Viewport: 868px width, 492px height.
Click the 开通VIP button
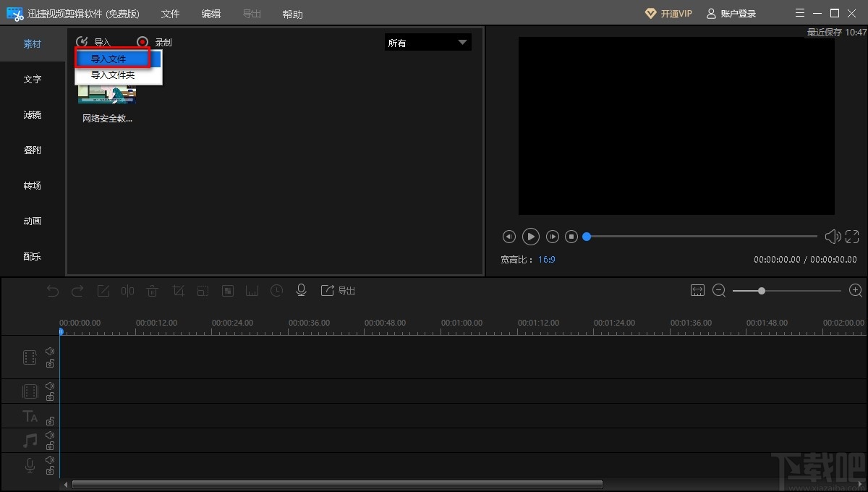pos(668,14)
